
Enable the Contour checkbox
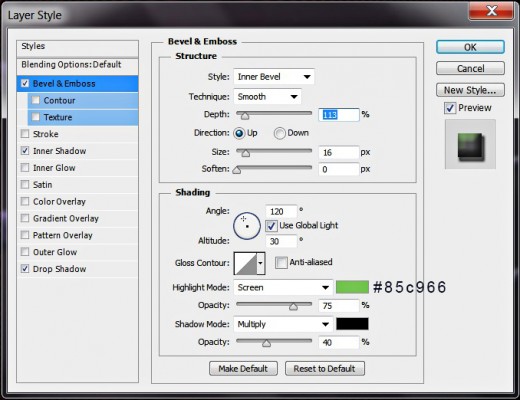tap(36, 100)
